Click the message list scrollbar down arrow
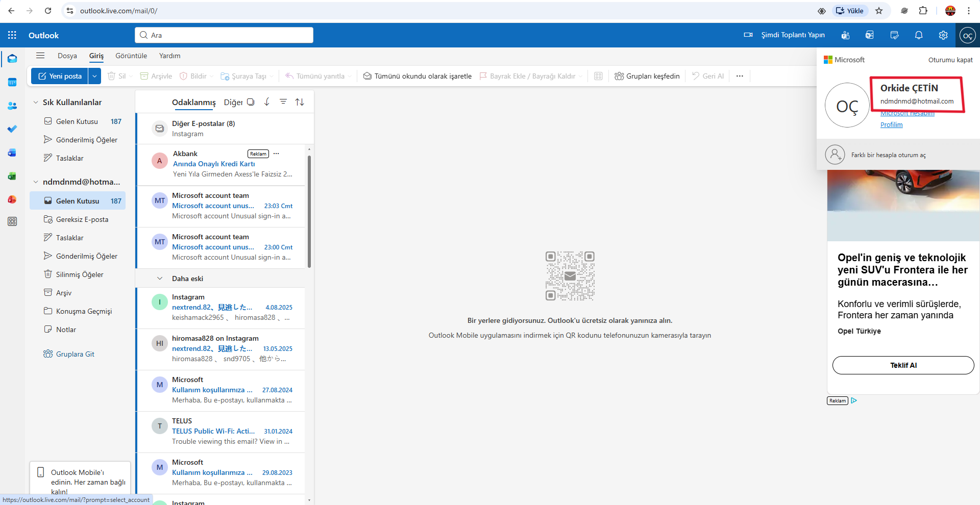The width and height of the screenshot is (980, 505). click(309, 500)
